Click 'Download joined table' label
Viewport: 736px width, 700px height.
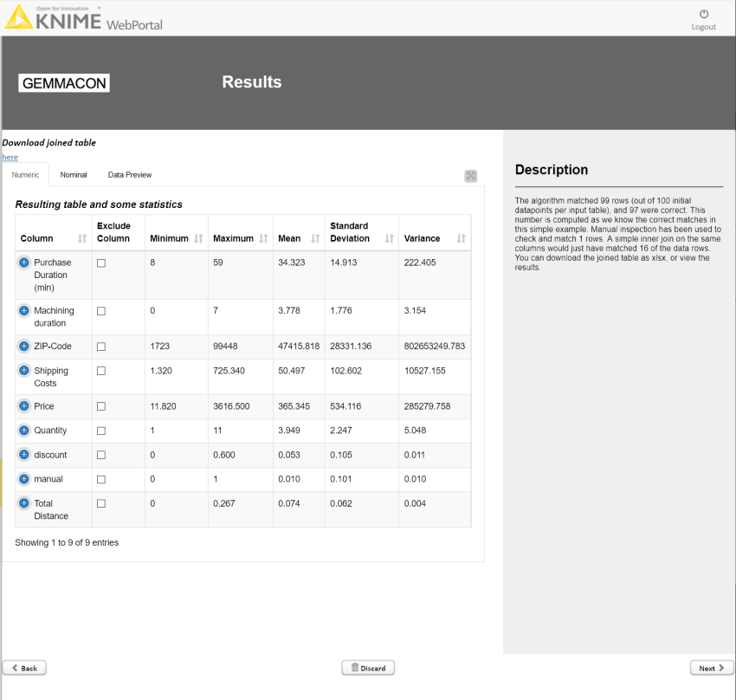[48, 143]
